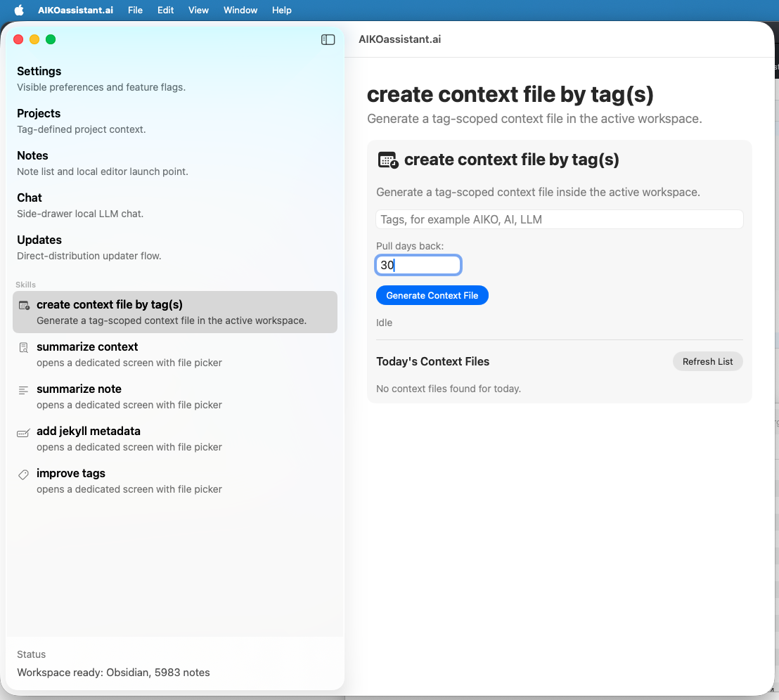Image resolution: width=779 pixels, height=700 pixels.
Task: Select Settings in the sidebar
Action: pos(39,71)
